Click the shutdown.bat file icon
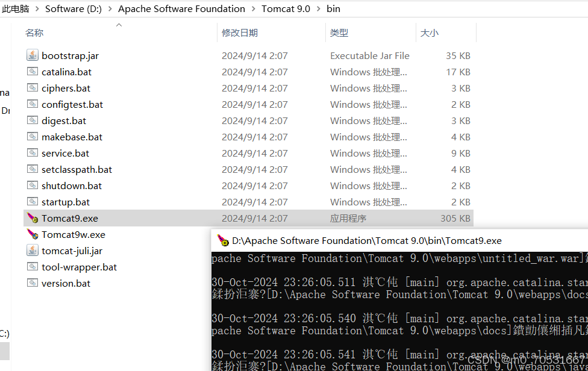Image resolution: width=588 pixels, height=371 pixels. click(33, 185)
